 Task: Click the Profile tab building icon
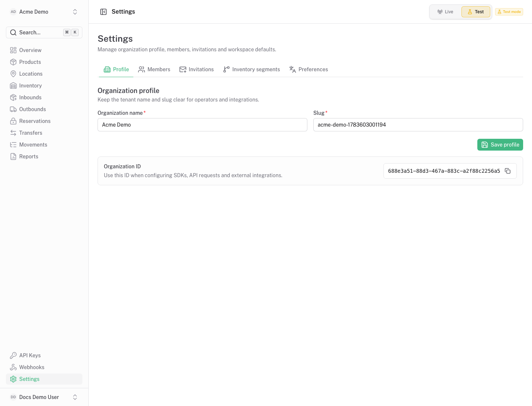pos(107,69)
